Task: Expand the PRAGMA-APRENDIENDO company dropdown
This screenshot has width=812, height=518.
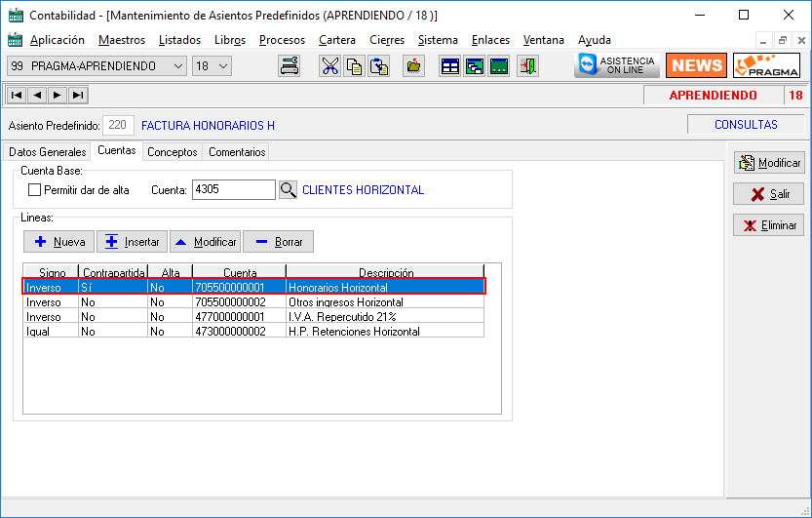Action: (x=177, y=66)
